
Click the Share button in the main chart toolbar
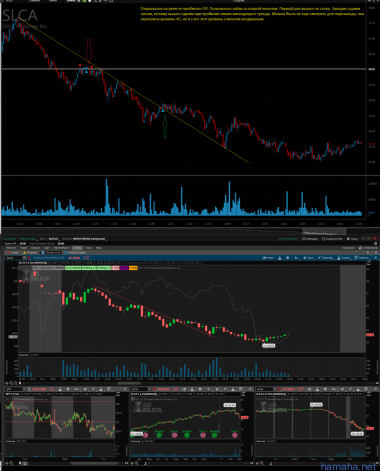tap(268, 258)
